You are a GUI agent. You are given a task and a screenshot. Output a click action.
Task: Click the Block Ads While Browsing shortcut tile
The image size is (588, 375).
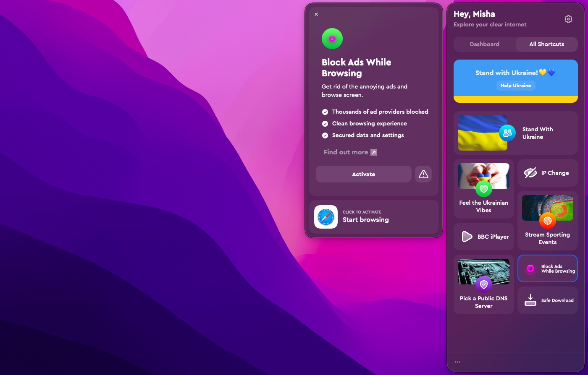547,269
